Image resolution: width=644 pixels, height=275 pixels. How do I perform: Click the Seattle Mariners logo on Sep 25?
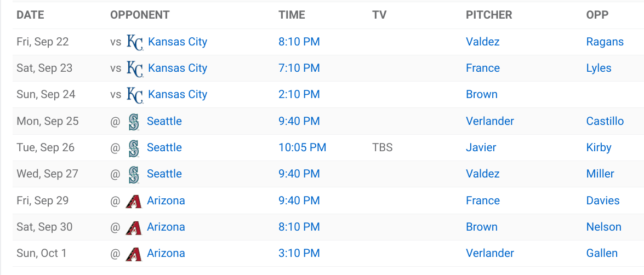(x=134, y=122)
